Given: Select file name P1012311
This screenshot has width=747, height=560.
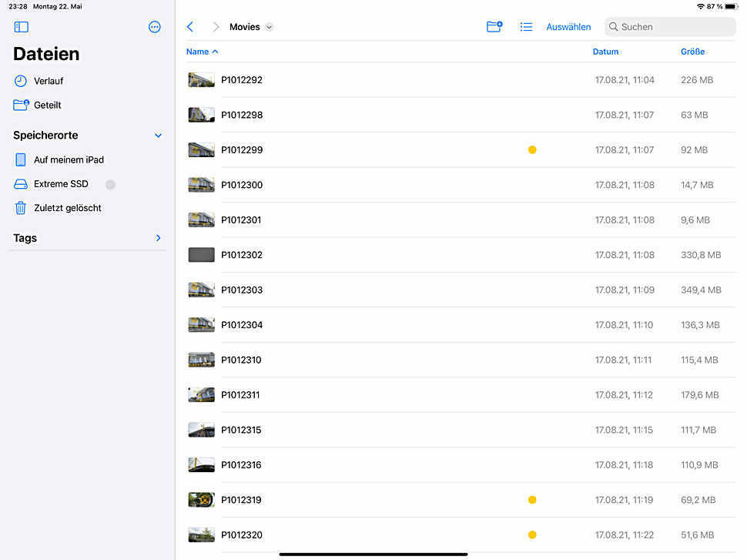Looking at the screenshot, I should point(240,395).
